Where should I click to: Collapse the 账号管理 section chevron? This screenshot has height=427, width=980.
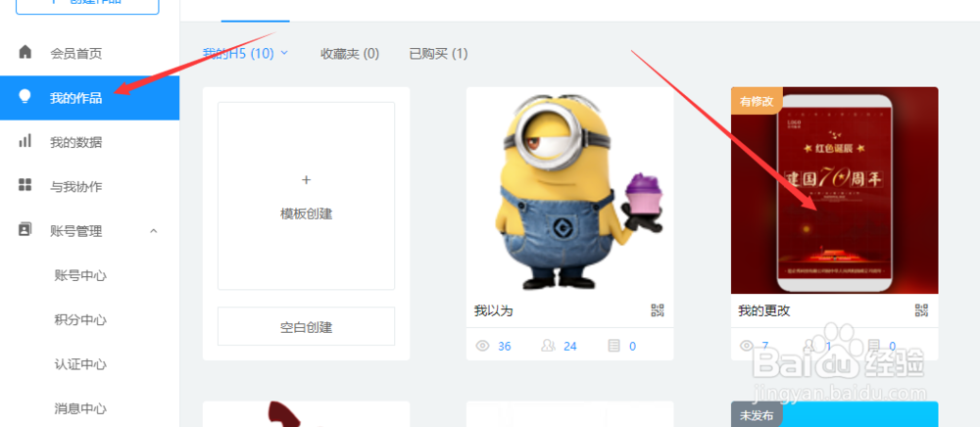point(154,231)
